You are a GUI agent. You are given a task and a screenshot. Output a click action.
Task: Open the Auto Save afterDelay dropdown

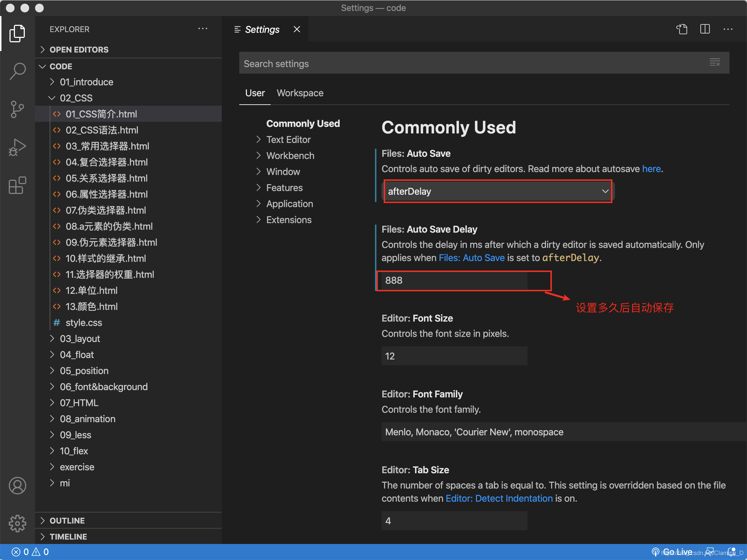click(498, 191)
